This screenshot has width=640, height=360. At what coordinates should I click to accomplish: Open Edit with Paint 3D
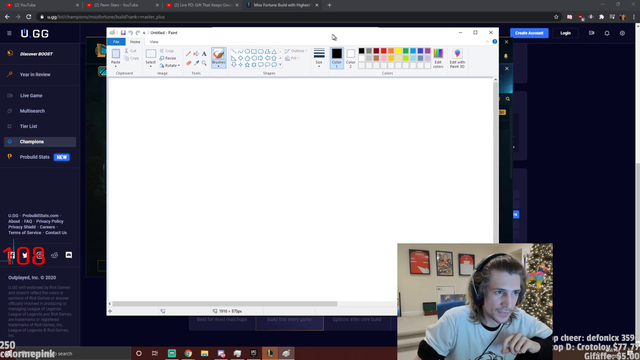[x=457, y=58]
